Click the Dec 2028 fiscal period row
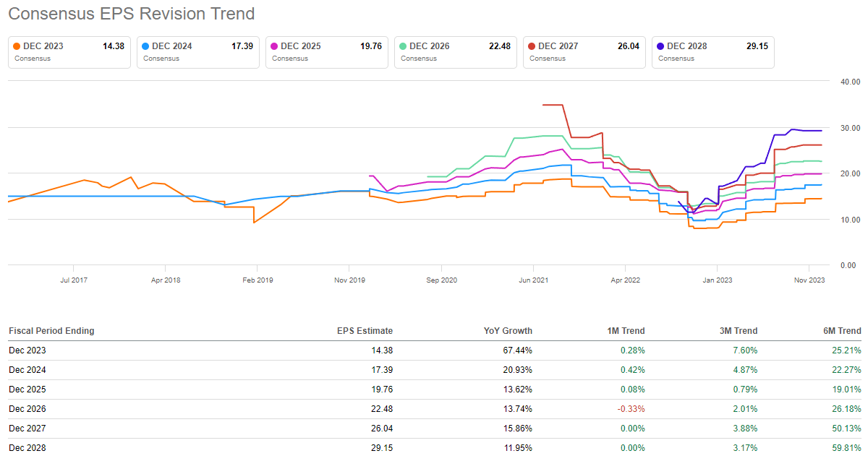This screenshot has width=868, height=456. (27, 448)
